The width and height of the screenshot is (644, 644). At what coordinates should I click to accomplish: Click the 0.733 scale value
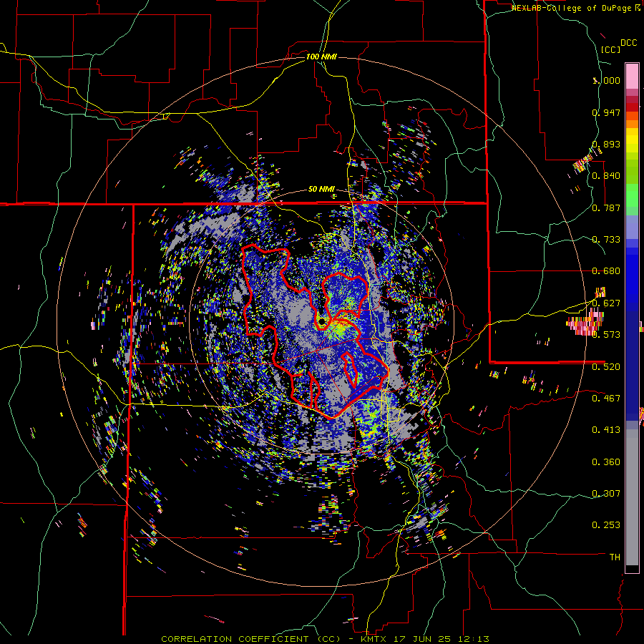(606, 240)
